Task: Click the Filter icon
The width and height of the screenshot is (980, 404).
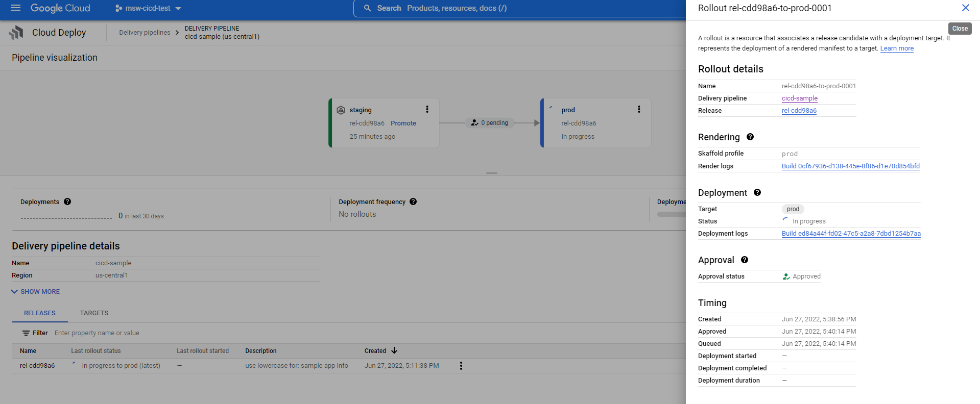Action: (26, 333)
